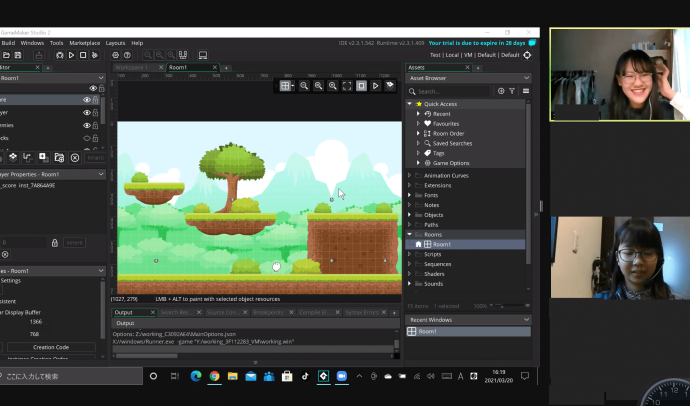
Task: Zoom out in the room editor toolbar
Action: tap(304, 86)
